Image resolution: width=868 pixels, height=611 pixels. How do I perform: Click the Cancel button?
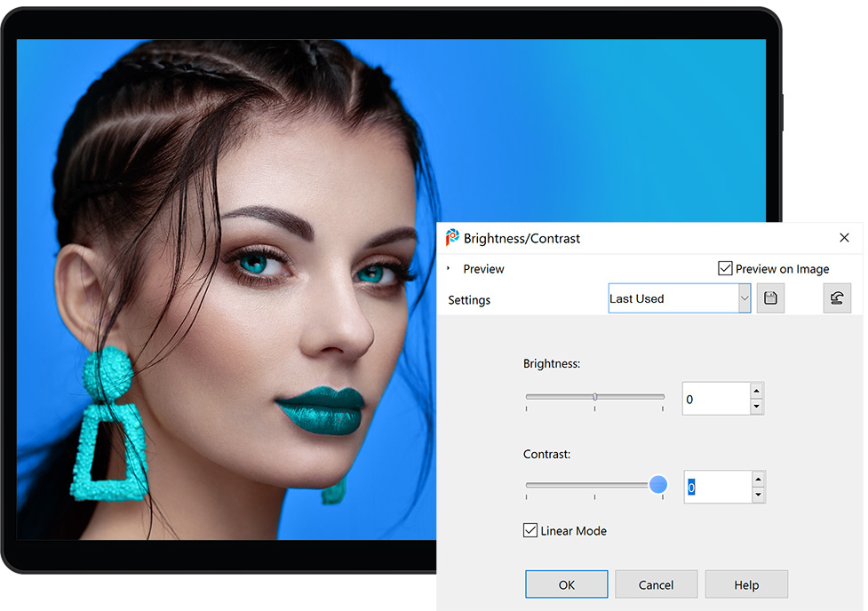(656, 584)
